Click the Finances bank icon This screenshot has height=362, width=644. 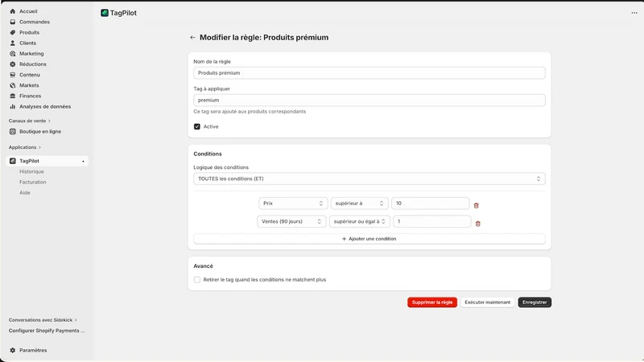13,96
